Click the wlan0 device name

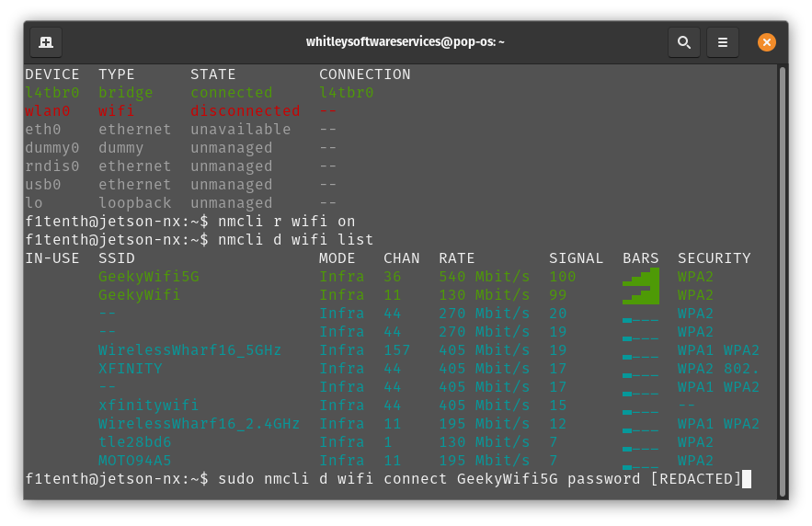coord(47,110)
